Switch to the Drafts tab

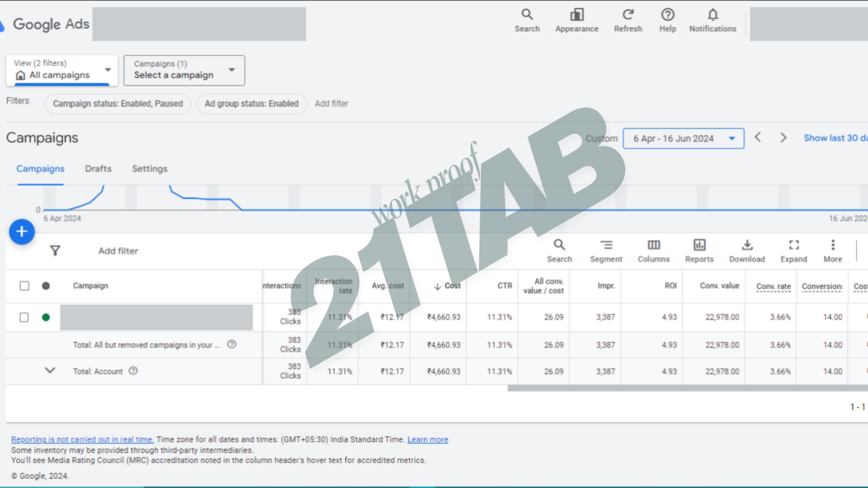[x=98, y=169]
